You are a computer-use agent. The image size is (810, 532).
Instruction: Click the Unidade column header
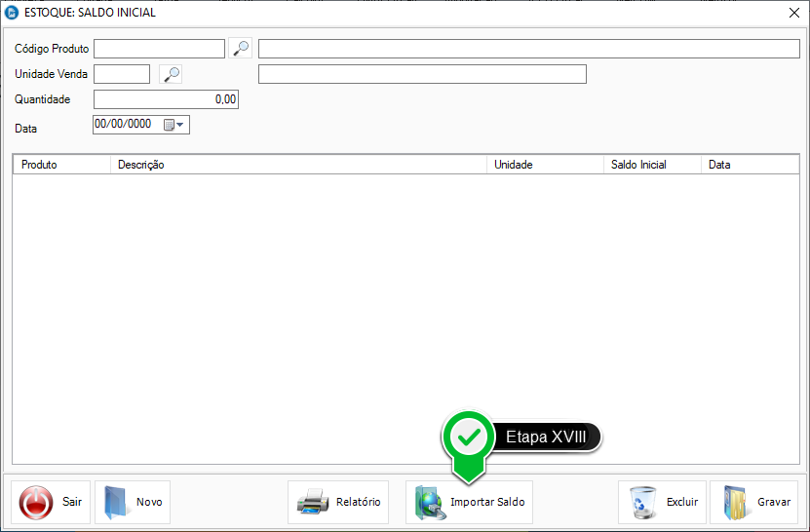pos(545,165)
